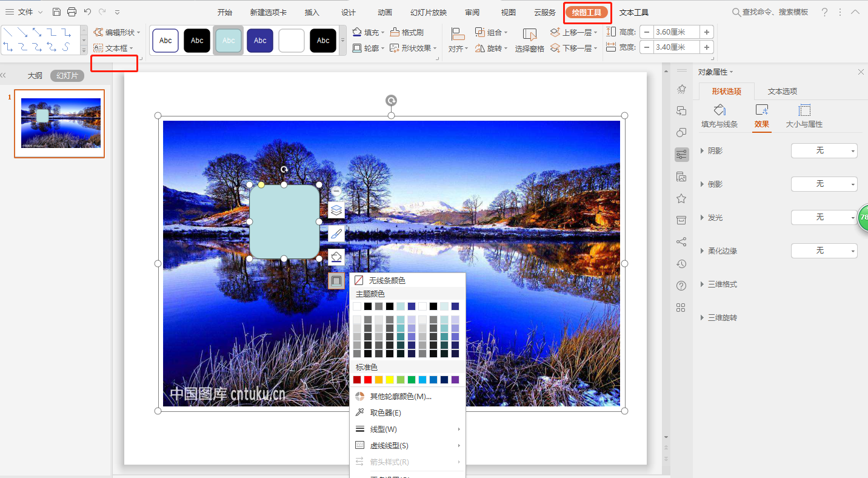868x478 pixels.
Task: Open the sidebar history clock icon
Action: [681, 264]
